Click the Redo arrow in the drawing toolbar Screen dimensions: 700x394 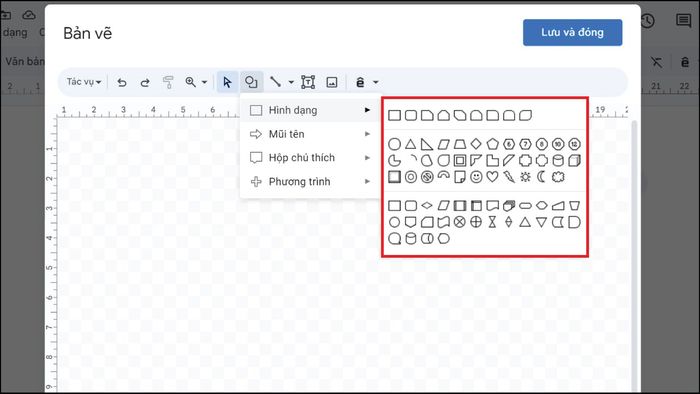[x=145, y=82]
